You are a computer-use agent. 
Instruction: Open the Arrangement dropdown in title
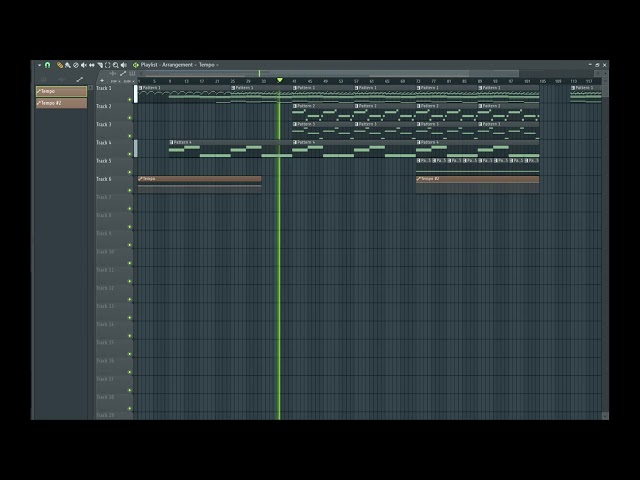tap(178, 65)
